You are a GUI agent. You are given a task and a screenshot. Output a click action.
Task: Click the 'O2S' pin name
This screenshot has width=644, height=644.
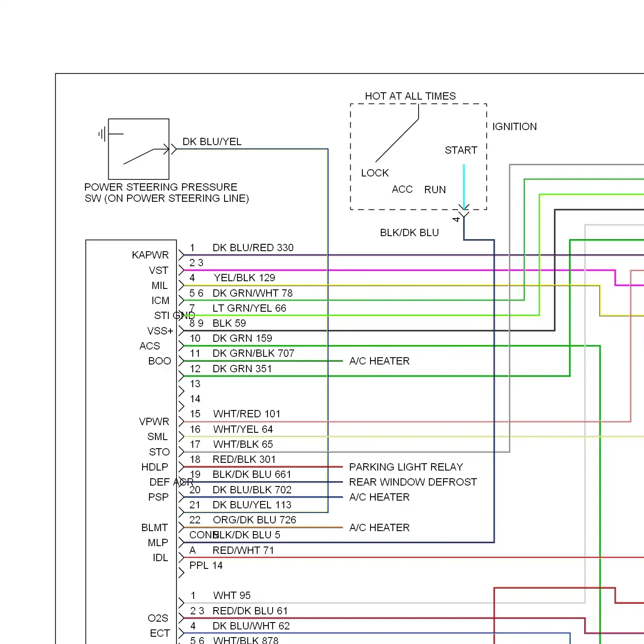coord(158,618)
